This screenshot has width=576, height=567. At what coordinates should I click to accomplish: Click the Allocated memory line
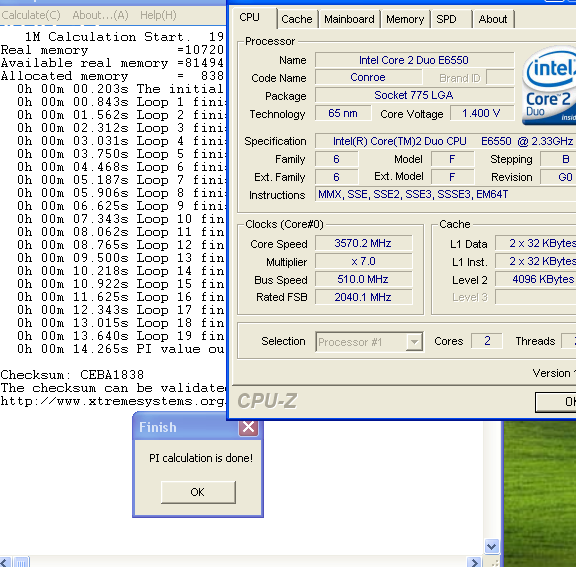[x=113, y=76]
